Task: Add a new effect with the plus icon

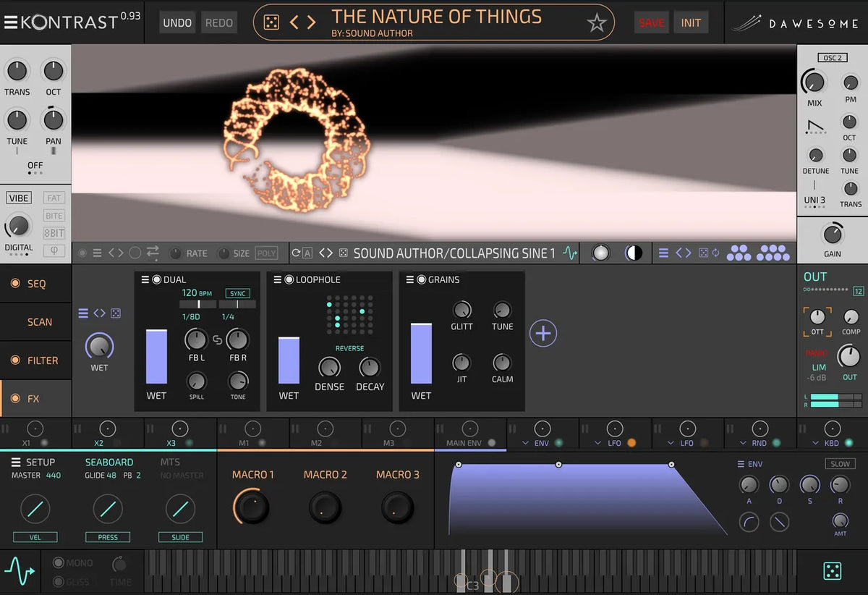Action: 543,333
